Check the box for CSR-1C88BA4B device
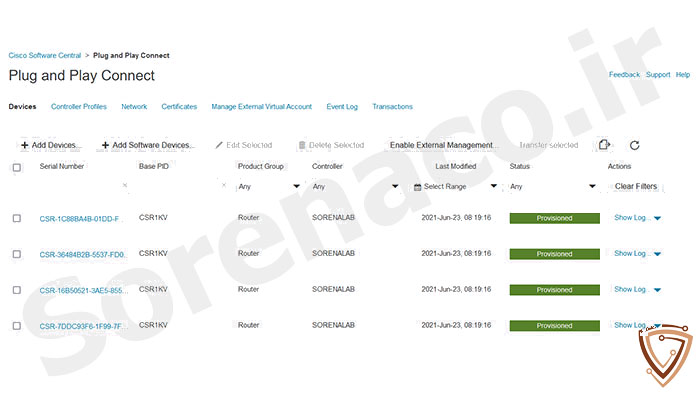The height and width of the screenshot is (394, 700). [17, 218]
